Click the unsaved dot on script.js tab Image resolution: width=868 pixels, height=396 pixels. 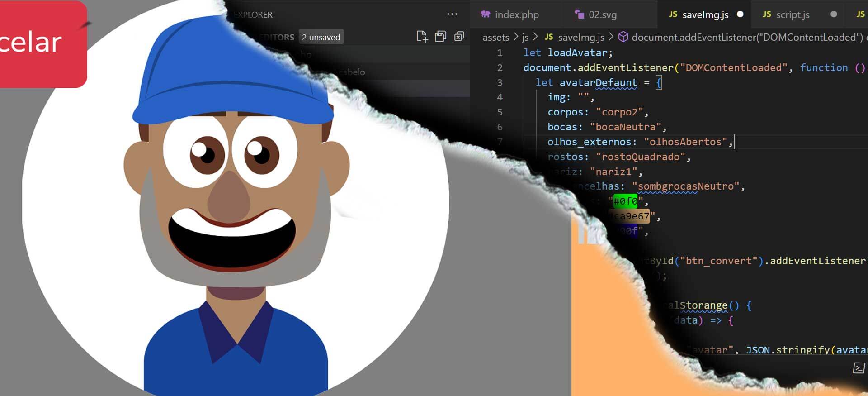[834, 14]
